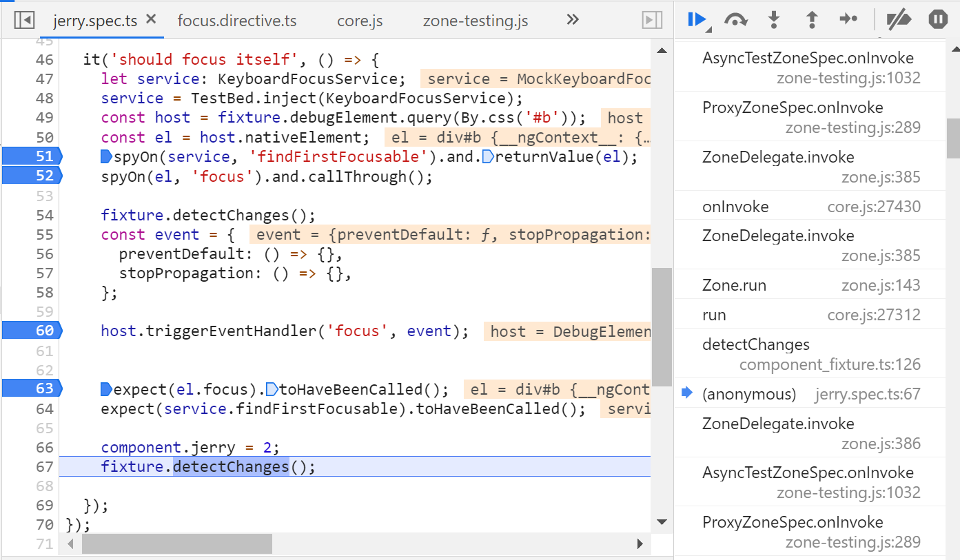Toggle pause on exceptions

pyautogui.click(x=938, y=19)
